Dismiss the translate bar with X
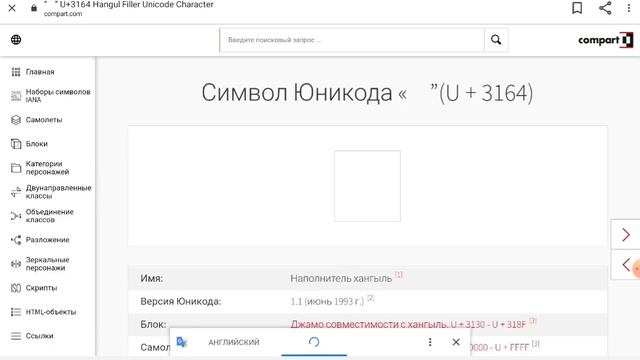The width and height of the screenshot is (640, 360). pyautogui.click(x=456, y=342)
